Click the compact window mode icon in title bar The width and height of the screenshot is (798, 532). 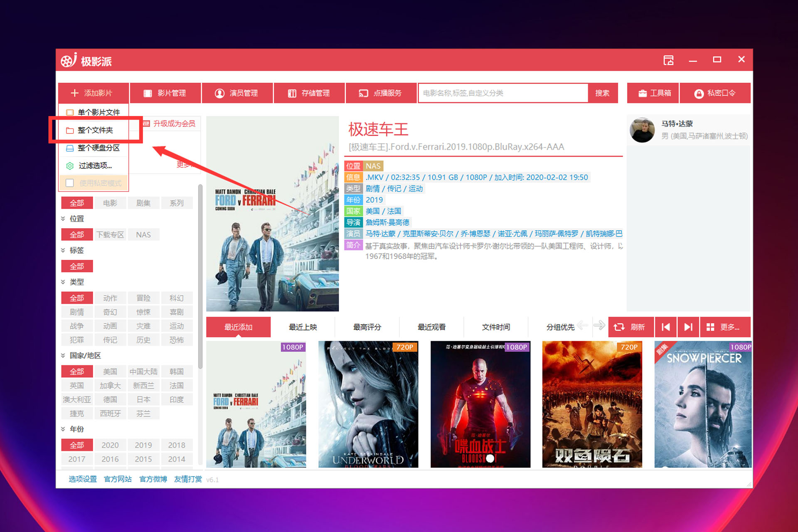(x=668, y=60)
